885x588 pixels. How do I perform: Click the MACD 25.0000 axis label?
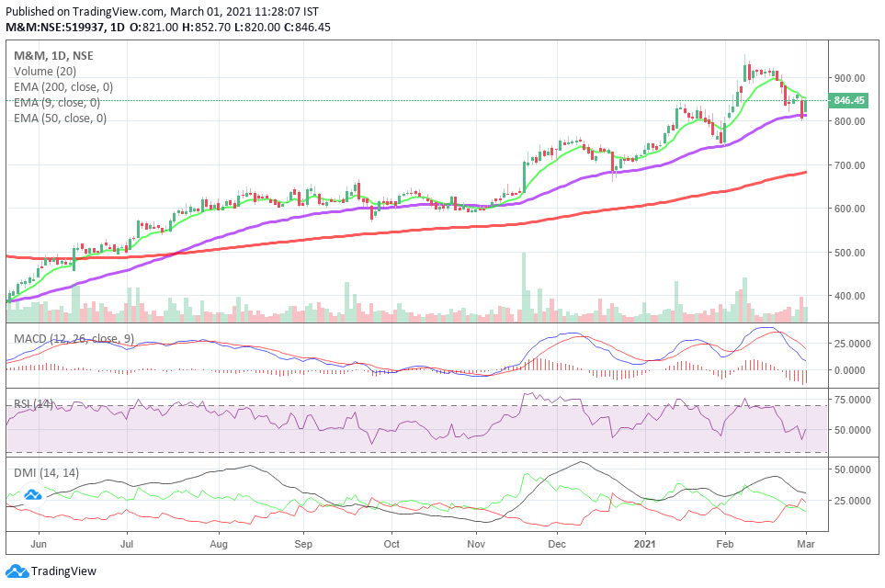click(852, 343)
